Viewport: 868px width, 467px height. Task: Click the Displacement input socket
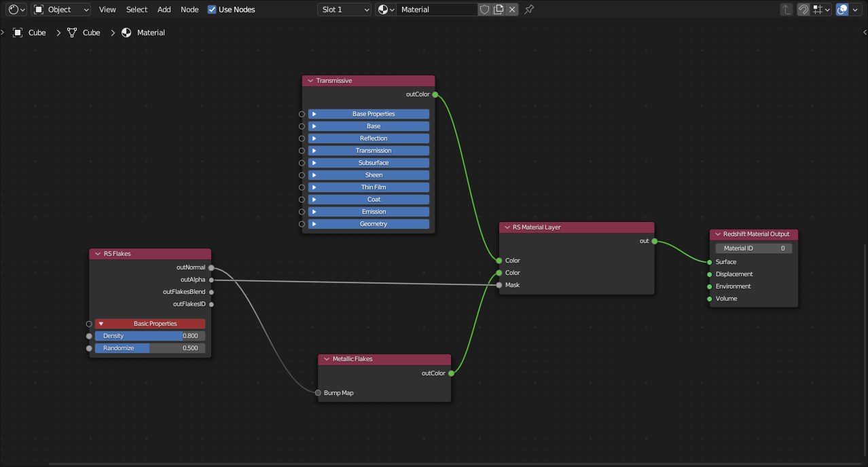(x=710, y=274)
